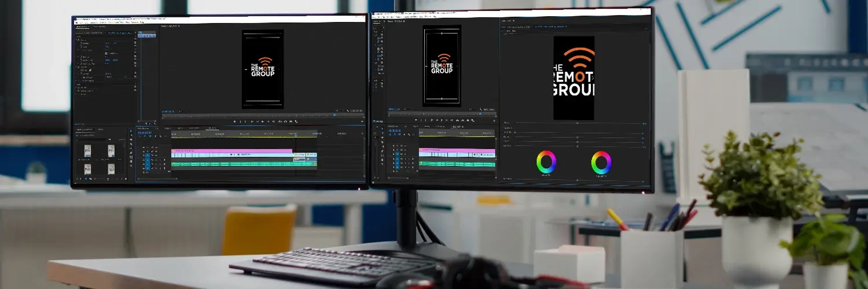Adjust the Highlight Tint color wheel
Viewport: 868px width, 289px height.
click(x=601, y=162)
